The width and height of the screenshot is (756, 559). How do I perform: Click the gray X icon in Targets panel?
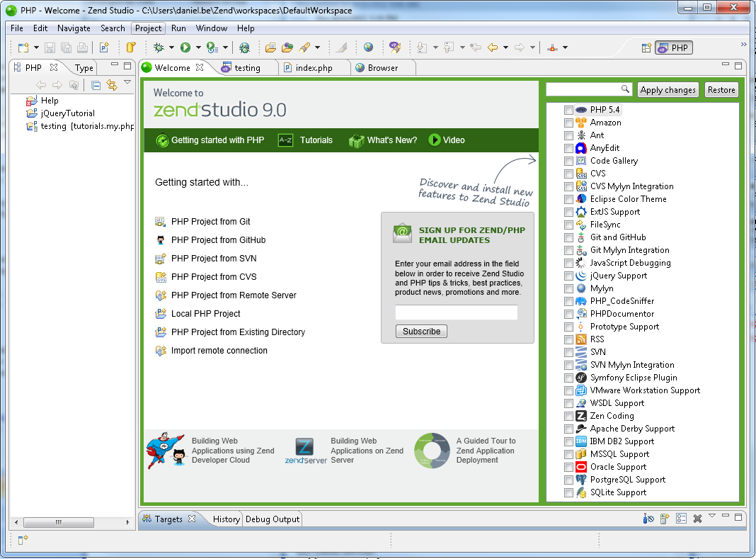click(697, 519)
